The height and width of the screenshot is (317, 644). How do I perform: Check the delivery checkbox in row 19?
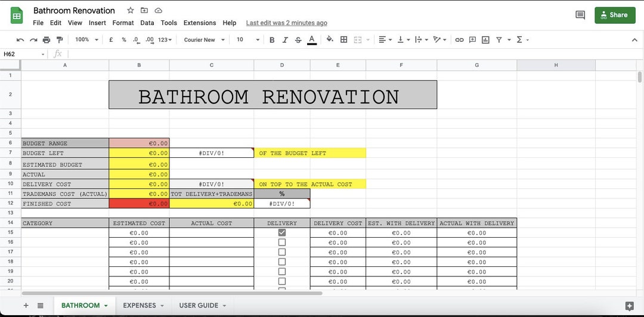point(281,272)
